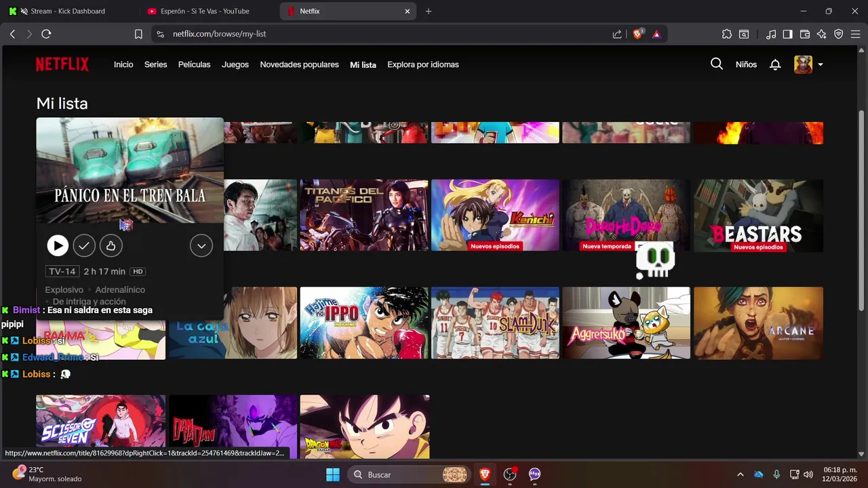The image size is (868, 488).
Task: Open the Slam Dunk title card
Action: coord(495,323)
